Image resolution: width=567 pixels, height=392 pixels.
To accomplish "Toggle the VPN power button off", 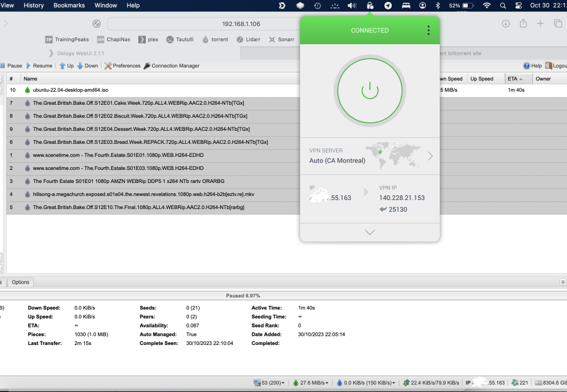I will point(370,91).
